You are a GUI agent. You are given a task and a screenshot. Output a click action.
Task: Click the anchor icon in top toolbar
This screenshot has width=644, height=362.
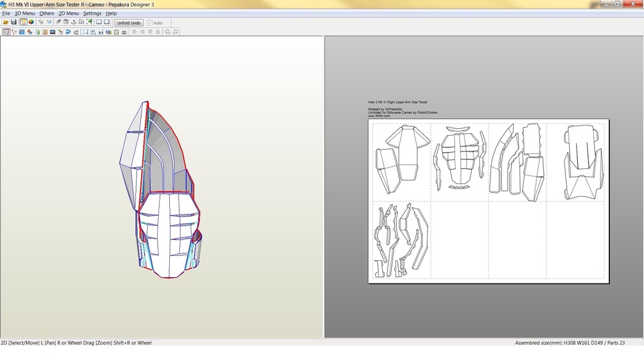pos(74,22)
